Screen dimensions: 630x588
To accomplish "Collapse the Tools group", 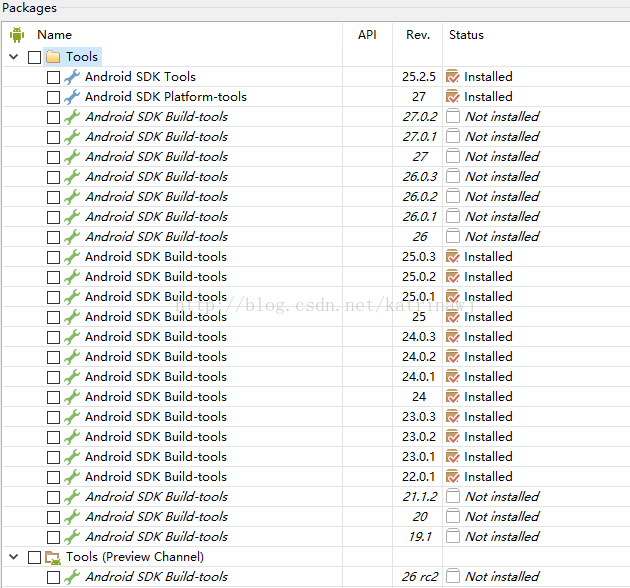I will click(x=14, y=57).
